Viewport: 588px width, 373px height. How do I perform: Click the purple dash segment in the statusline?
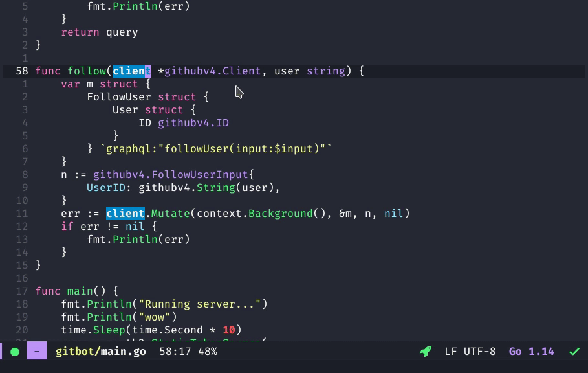pos(36,351)
